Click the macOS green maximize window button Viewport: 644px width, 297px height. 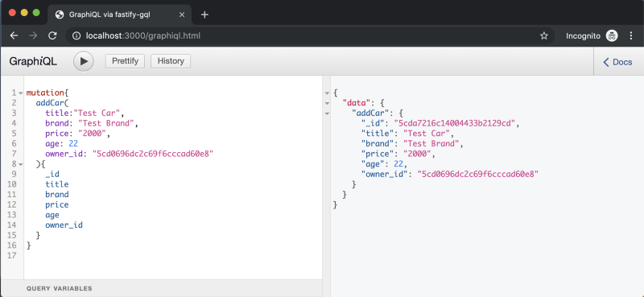(x=36, y=12)
